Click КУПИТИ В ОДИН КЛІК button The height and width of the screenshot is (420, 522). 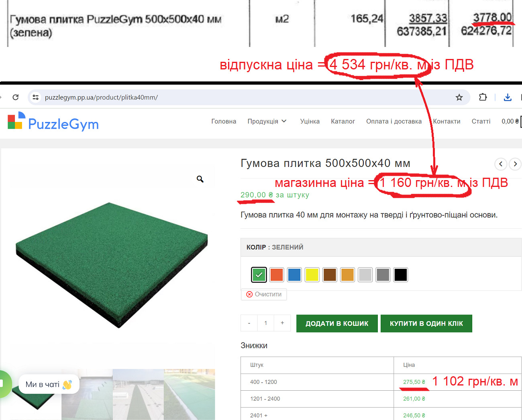[426, 323]
